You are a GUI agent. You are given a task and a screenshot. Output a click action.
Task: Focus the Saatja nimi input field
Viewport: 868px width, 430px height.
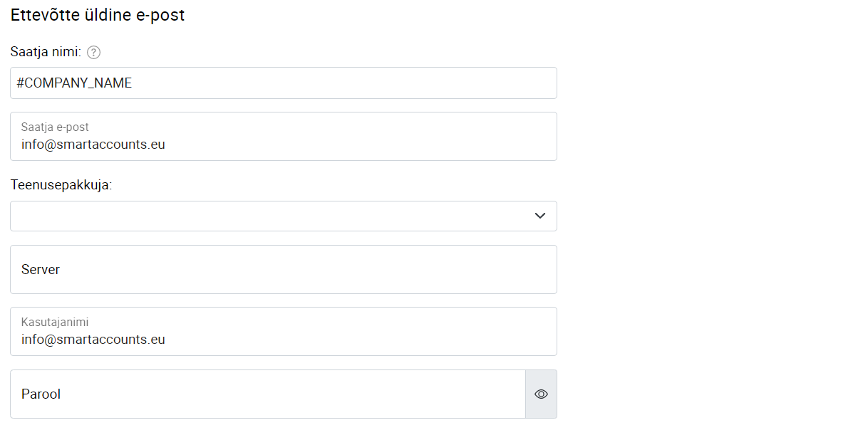pos(284,83)
